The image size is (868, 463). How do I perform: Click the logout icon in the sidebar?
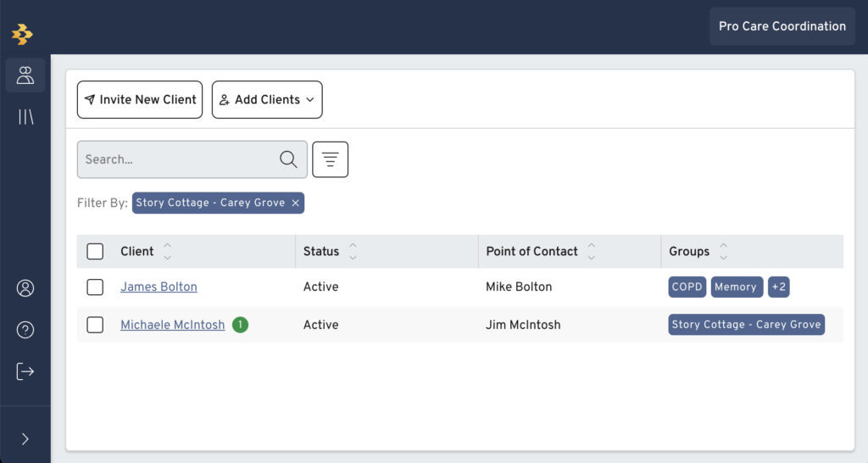[25, 371]
